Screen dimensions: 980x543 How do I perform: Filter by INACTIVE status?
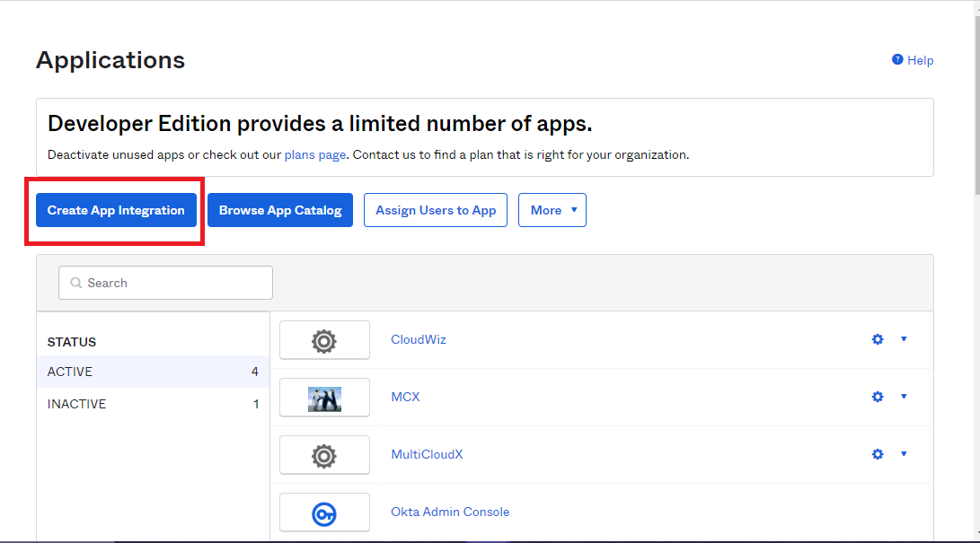click(x=153, y=404)
